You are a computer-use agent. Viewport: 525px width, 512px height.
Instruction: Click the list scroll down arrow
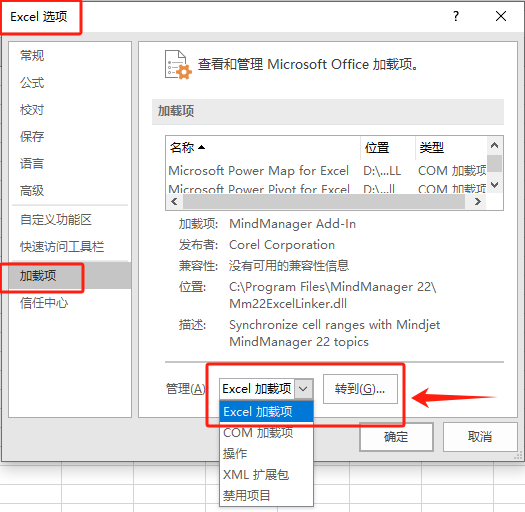click(495, 185)
